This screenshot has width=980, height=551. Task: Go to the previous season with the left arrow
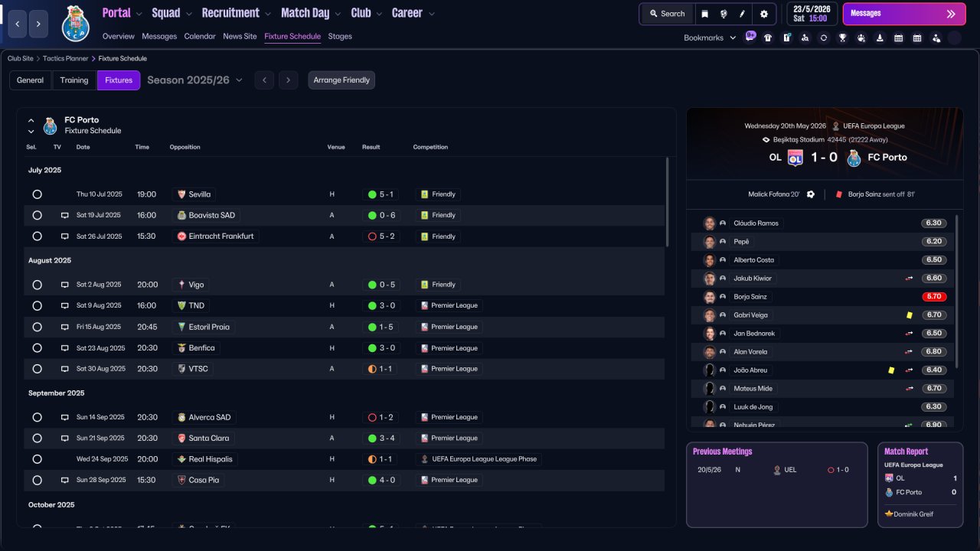point(264,80)
